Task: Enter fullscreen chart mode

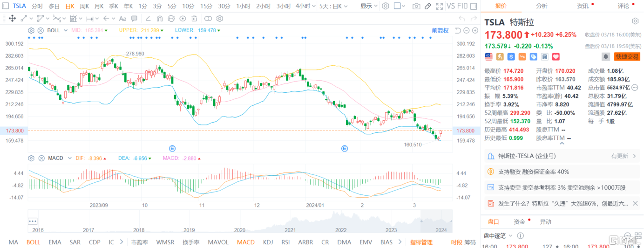Action: (x=439, y=6)
